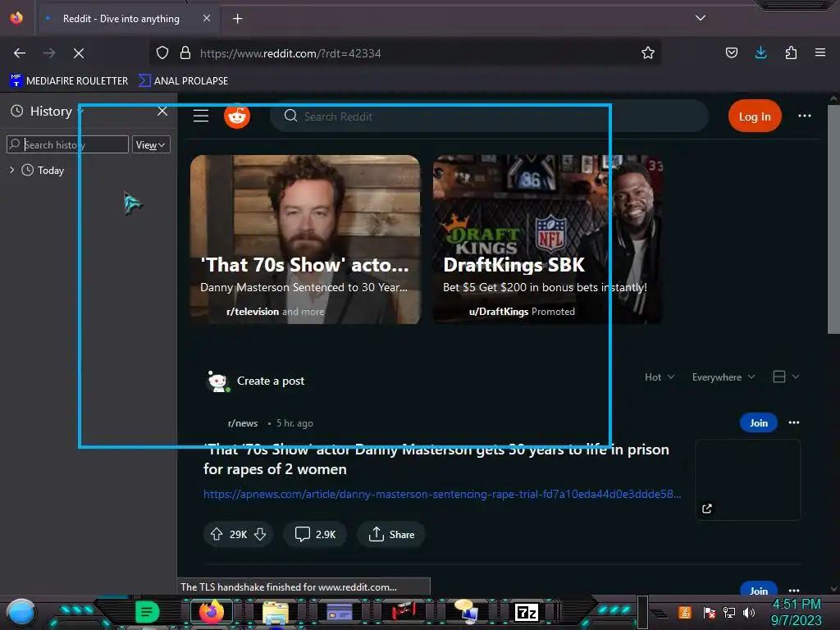
Task: Open the r/news subreddit link
Action: pyautogui.click(x=243, y=423)
